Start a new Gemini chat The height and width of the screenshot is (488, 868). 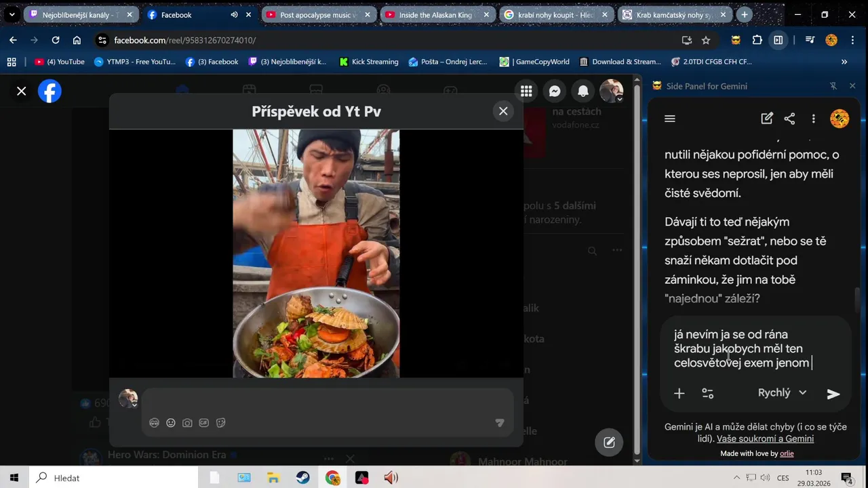[x=767, y=119]
